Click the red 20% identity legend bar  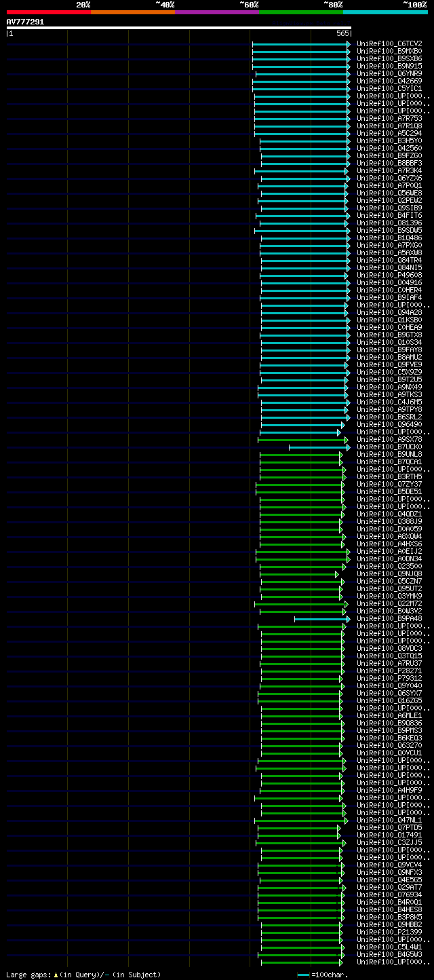pyautogui.click(x=48, y=12)
